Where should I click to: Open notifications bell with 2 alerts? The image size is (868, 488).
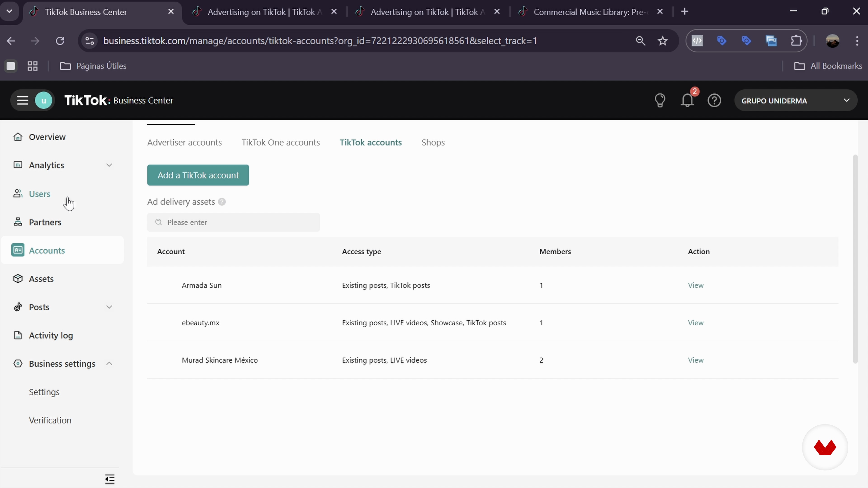pos(687,100)
